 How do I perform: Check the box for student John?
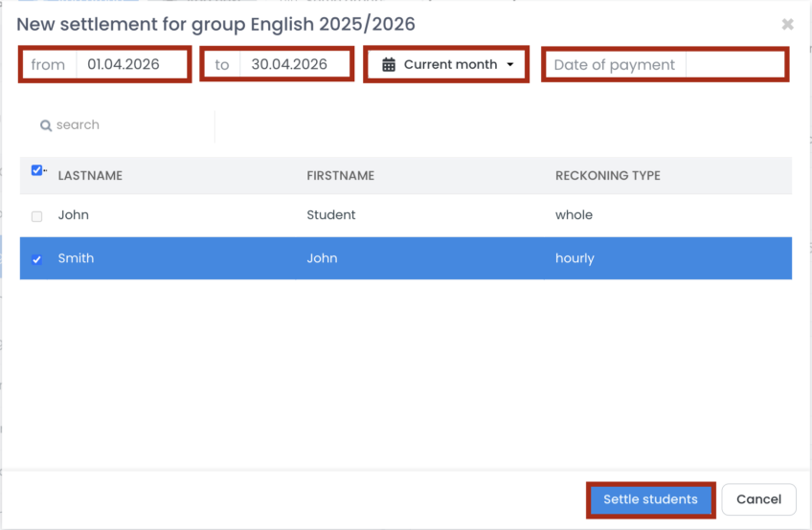37,216
